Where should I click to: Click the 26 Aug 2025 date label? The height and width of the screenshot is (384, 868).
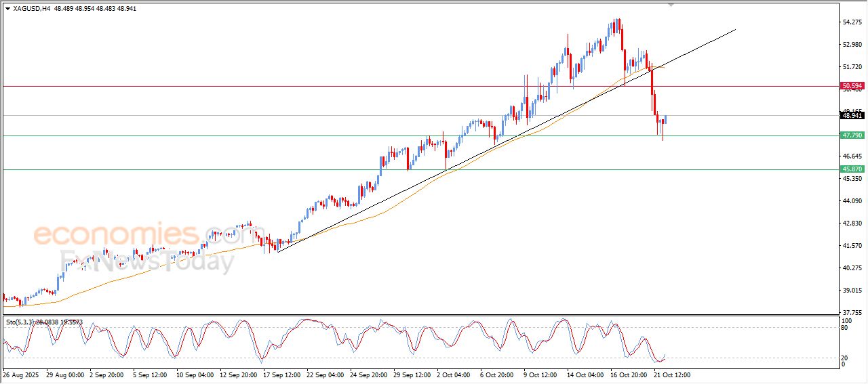pyautogui.click(x=22, y=374)
